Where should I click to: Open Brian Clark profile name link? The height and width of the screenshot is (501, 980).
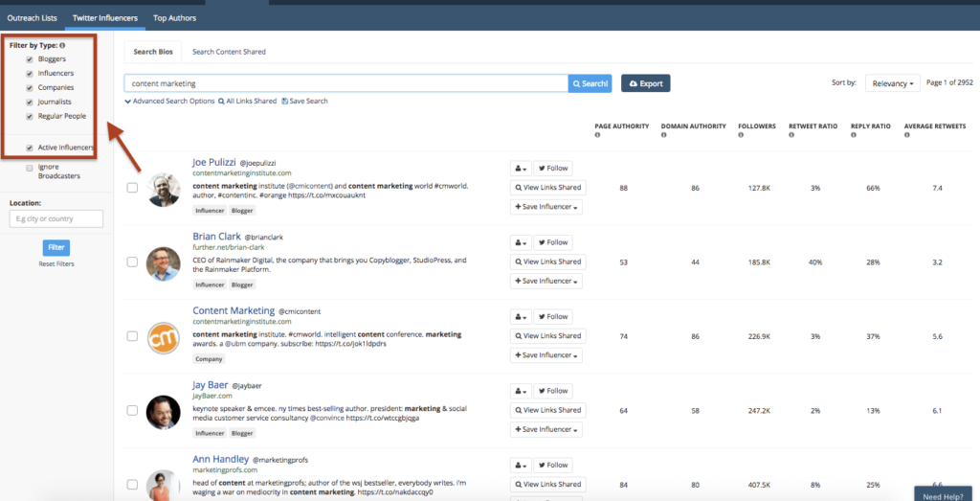[216, 237]
